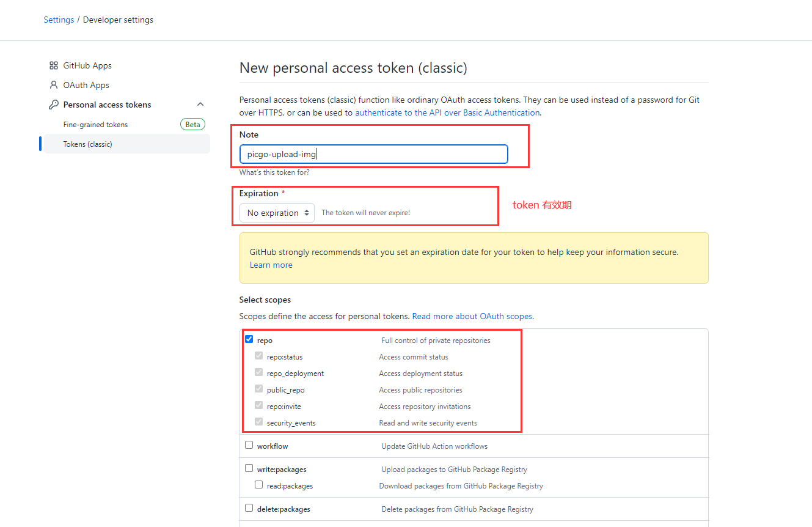Check the read:packages checkbox
Image resolution: width=812 pixels, height=527 pixels.
click(259, 485)
